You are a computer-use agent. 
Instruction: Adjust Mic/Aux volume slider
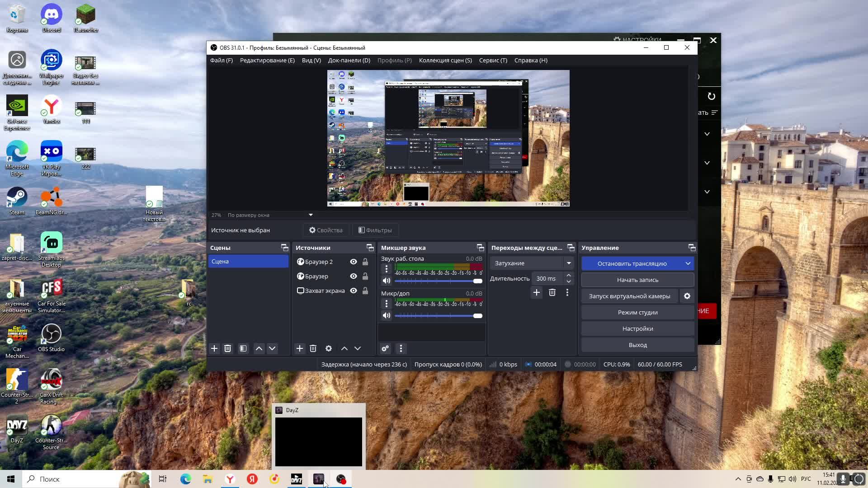point(438,316)
